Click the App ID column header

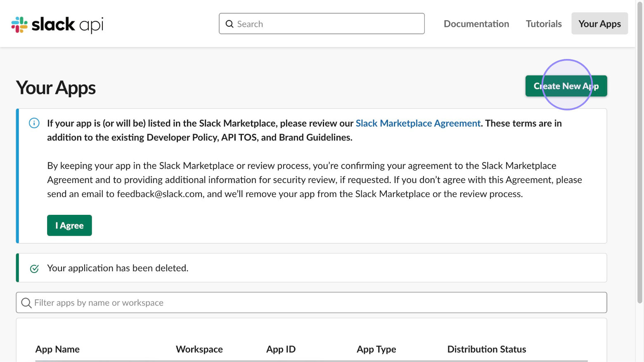[281, 349]
